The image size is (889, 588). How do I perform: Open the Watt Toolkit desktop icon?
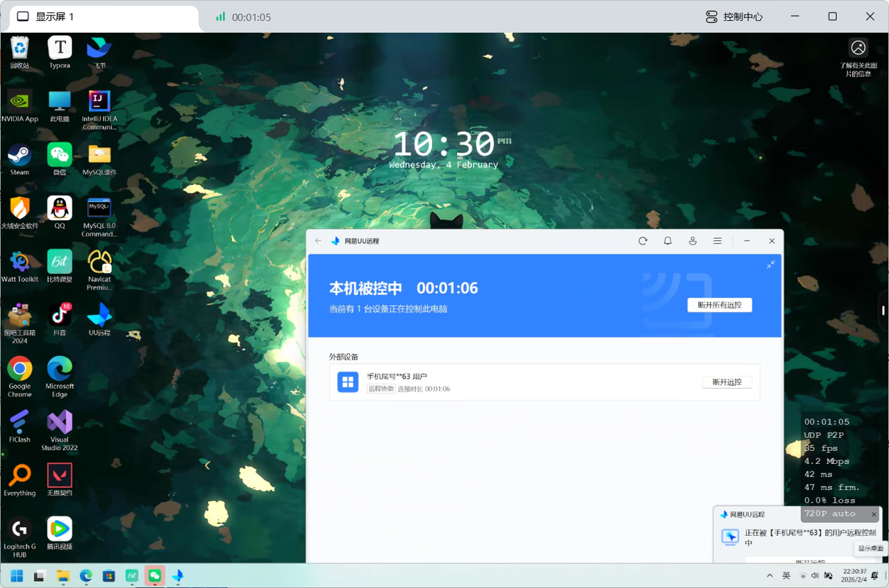(19, 267)
